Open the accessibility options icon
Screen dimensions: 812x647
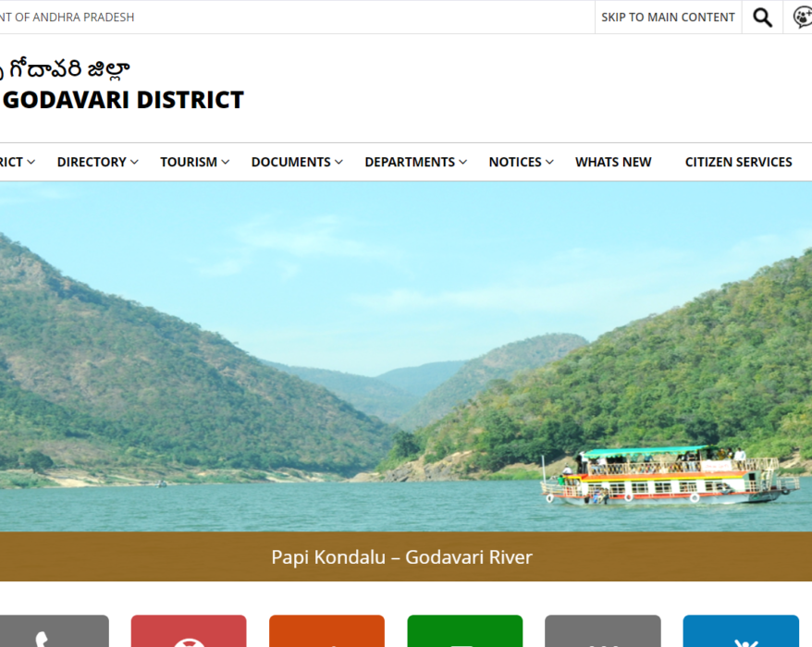(802, 18)
